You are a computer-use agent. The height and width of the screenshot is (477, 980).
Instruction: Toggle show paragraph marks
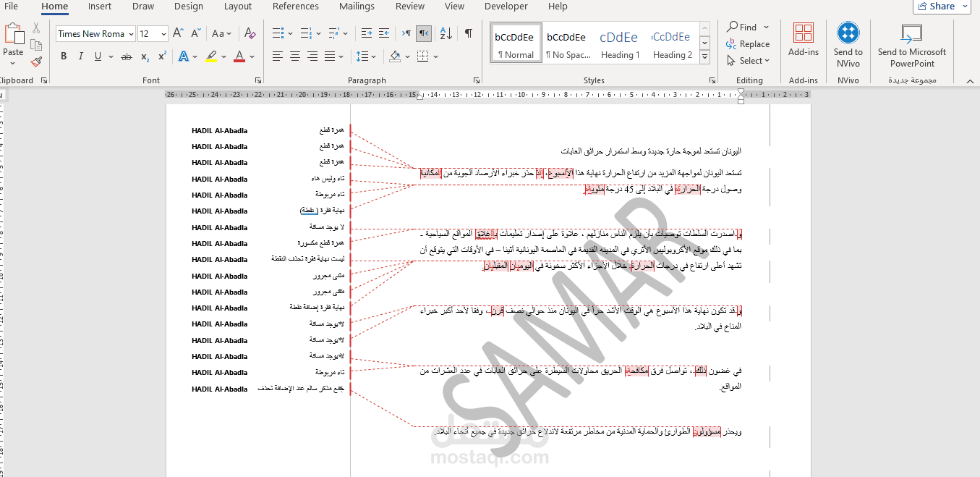(469, 33)
